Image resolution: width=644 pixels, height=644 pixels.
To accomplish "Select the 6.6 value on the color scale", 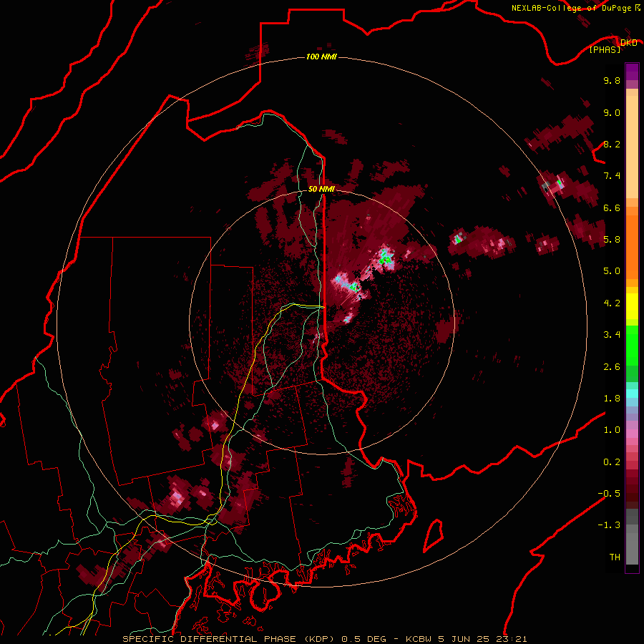I will [612, 208].
